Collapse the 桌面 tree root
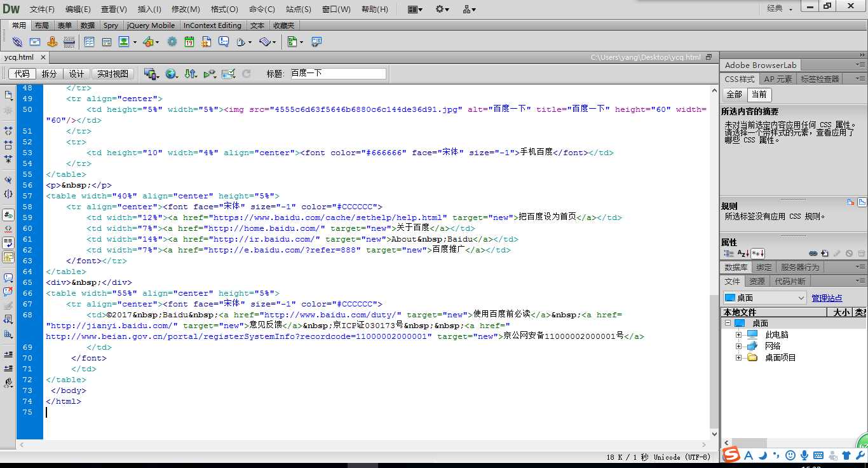Screen dimensions: 868x468 tap(728, 323)
